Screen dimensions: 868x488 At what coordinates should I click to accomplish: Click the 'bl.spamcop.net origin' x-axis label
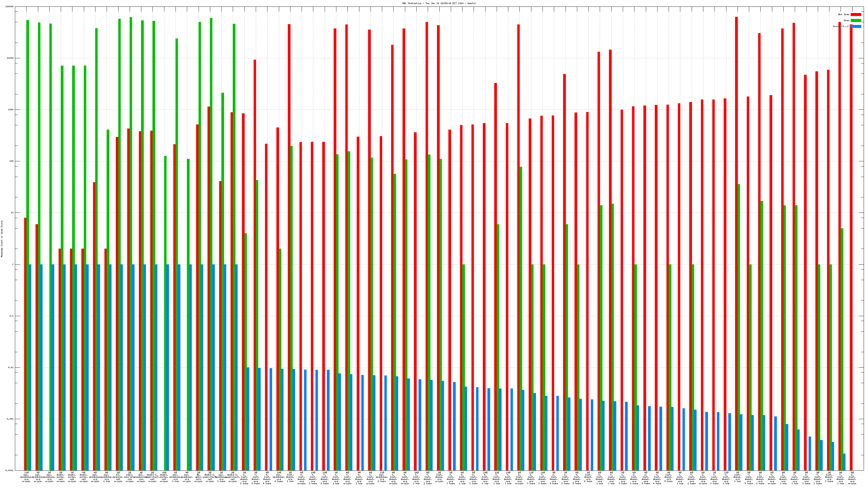click(118, 477)
